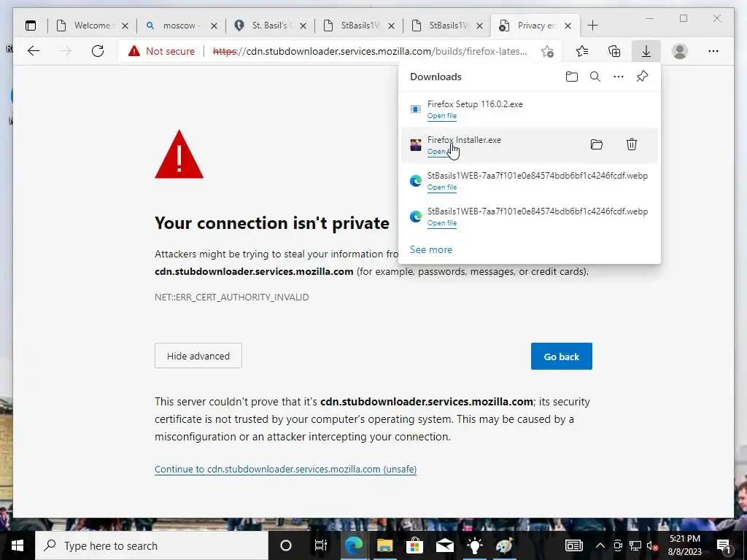Show Firefox Installer.exe in folder
The image size is (747, 560).
point(597,144)
